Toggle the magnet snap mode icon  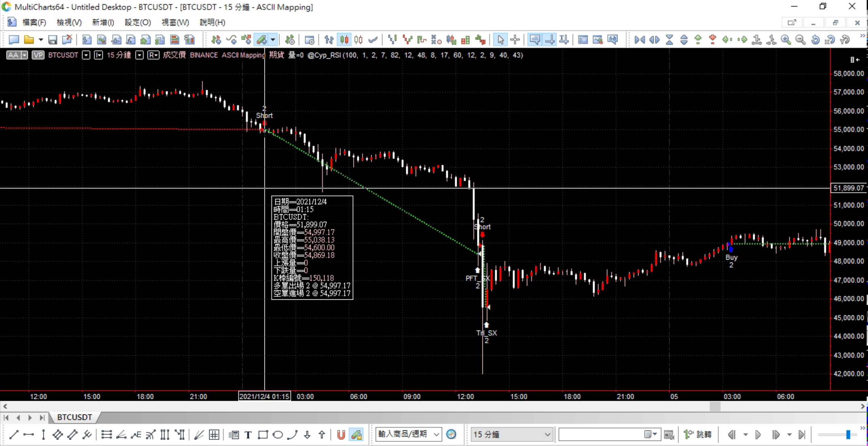(341, 434)
